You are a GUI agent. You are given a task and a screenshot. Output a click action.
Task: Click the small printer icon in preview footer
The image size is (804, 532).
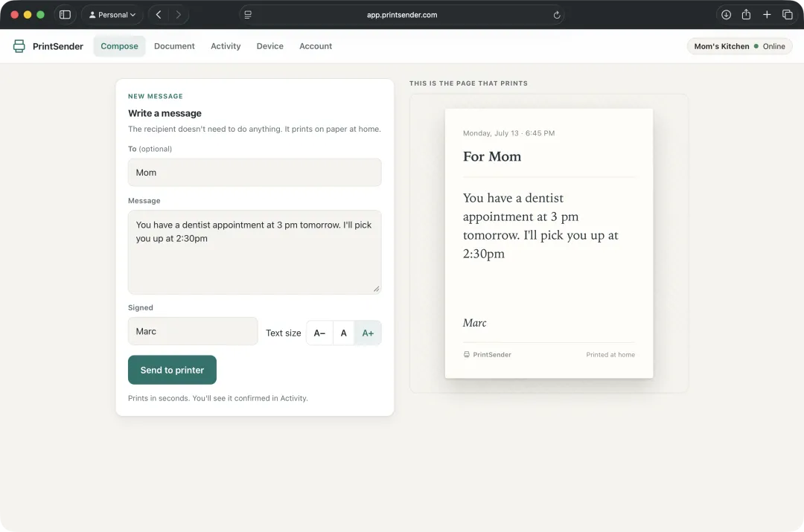pyautogui.click(x=467, y=355)
